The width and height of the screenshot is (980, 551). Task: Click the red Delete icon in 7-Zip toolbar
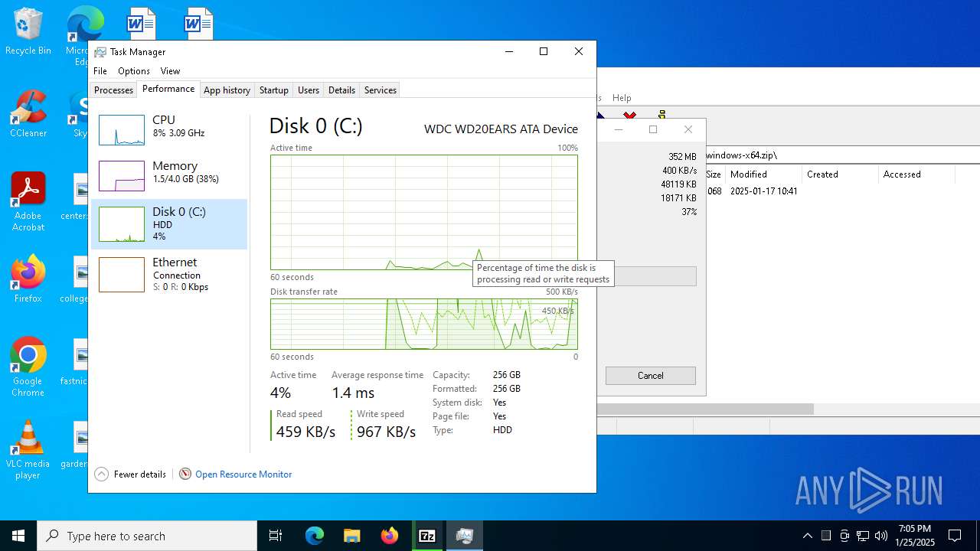tap(629, 116)
